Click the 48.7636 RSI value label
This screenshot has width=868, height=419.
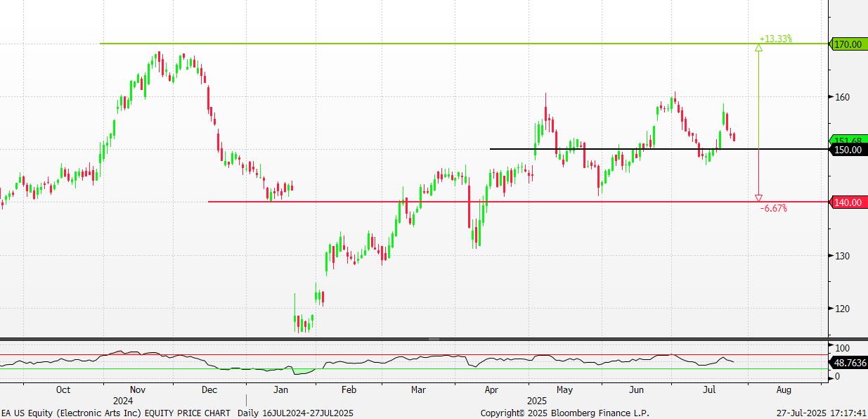coord(850,363)
